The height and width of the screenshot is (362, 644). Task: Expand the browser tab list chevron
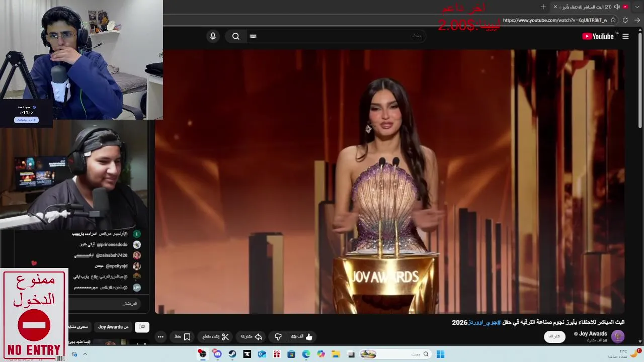(x=637, y=7)
